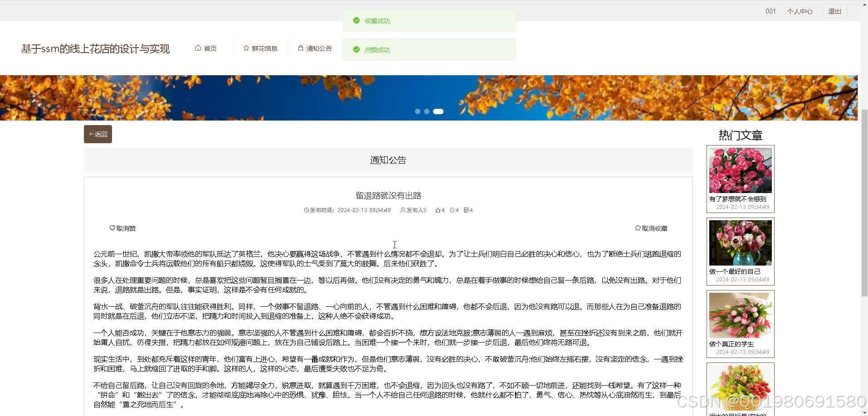The image size is (868, 416).
Task: Open 个人中心 from the top bar
Action: tap(800, 11)
